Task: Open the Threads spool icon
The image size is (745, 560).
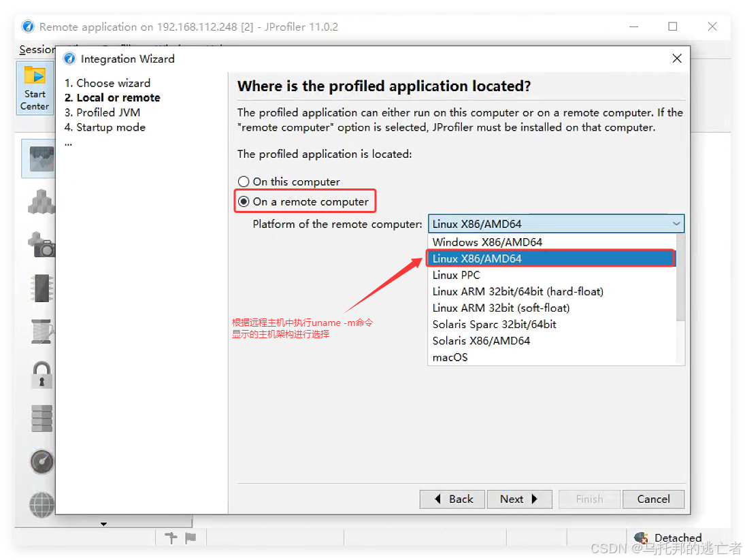Action: (x=42, y=331)
